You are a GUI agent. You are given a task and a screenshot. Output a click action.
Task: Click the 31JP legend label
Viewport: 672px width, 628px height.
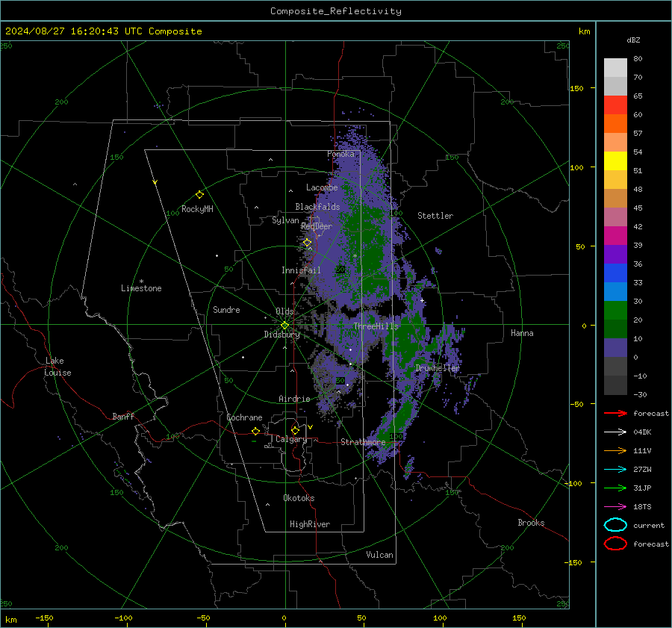pyautogui.click(x=642, y=488)
